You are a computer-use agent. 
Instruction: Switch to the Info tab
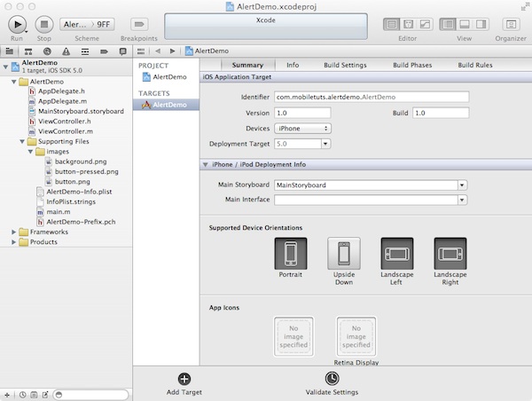click(x=293, y=65)
